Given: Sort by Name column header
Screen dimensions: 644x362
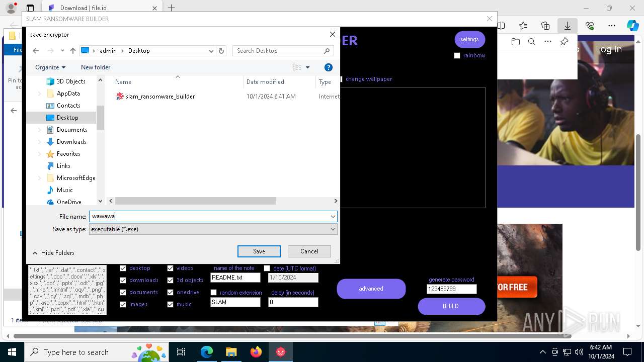Looking at the screenshot, I should pyautogui.click(x=123, y=82).
